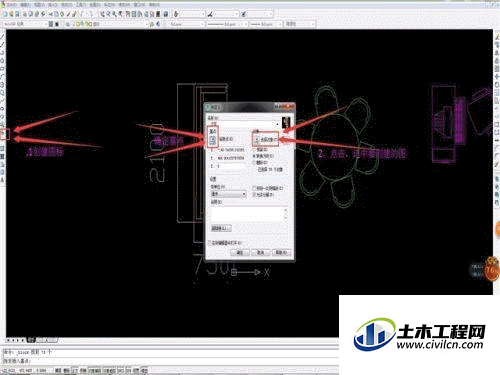Expand the block name combo box
Image resolution: width=500 pixels, height=375 pixels.
(245, 124)
